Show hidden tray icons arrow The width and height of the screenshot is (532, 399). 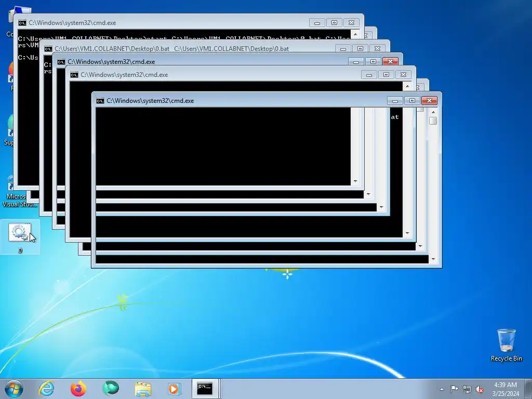click(x=442, y=389)
